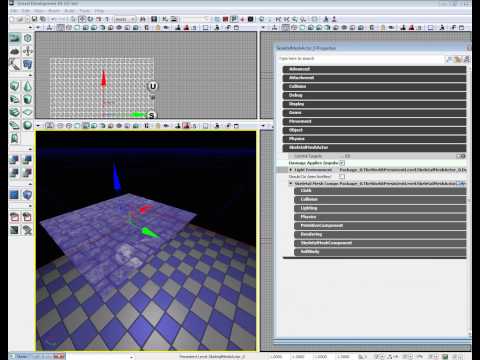Click the properties search field
This screenshot has height=360, width=480.
tap(361, 59)
